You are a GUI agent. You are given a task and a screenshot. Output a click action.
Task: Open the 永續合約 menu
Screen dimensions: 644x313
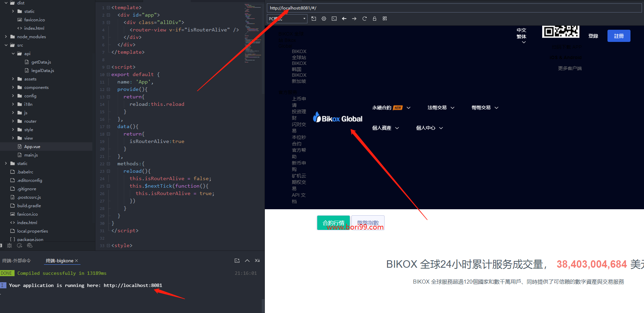pos(391,108)
